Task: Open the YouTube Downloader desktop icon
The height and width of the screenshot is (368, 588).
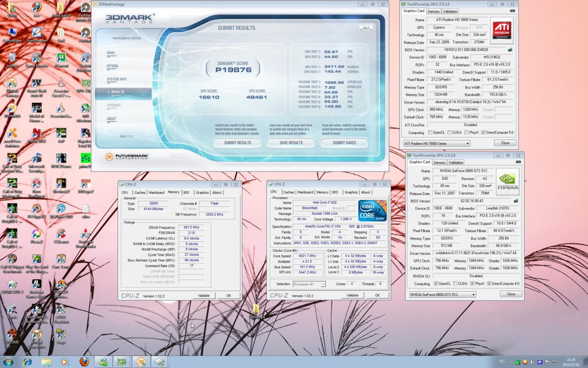Action: click(x=85, y=239)
